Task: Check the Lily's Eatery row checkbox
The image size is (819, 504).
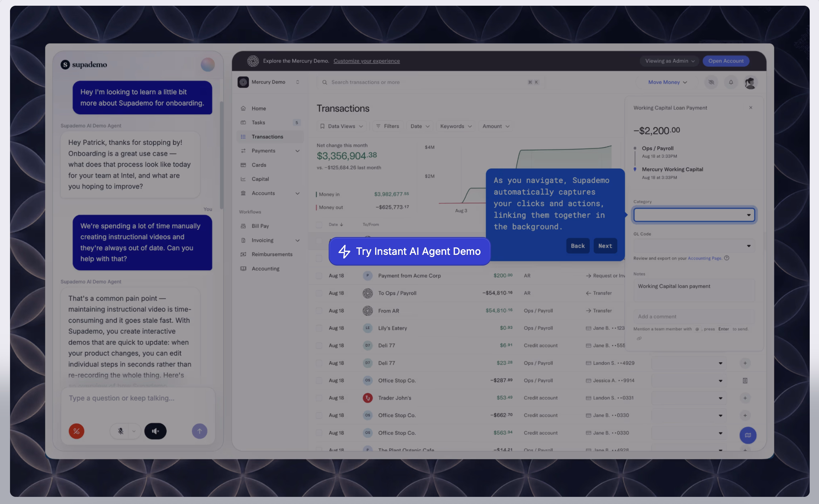Action: (319, 328)
